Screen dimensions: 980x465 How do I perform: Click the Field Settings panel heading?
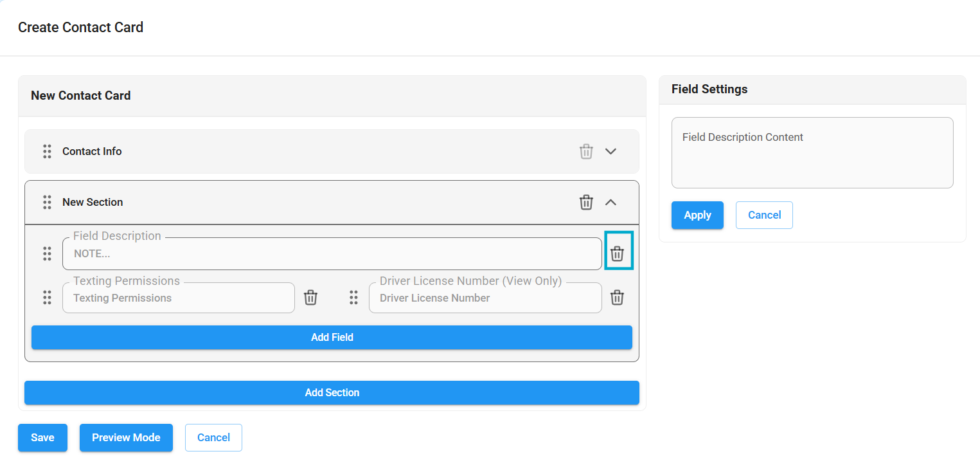(709, 89)
